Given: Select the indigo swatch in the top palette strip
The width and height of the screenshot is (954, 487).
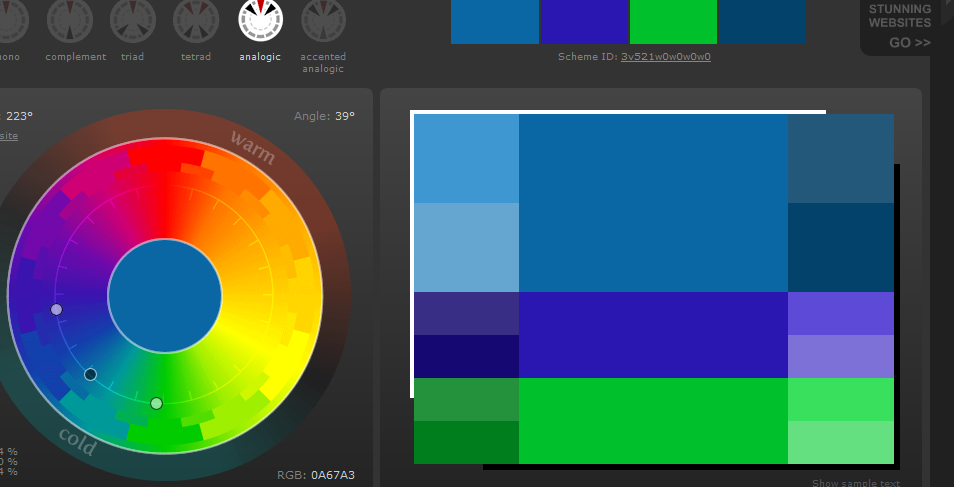Looking at the screenshot, I should click(x=584, y=22).
